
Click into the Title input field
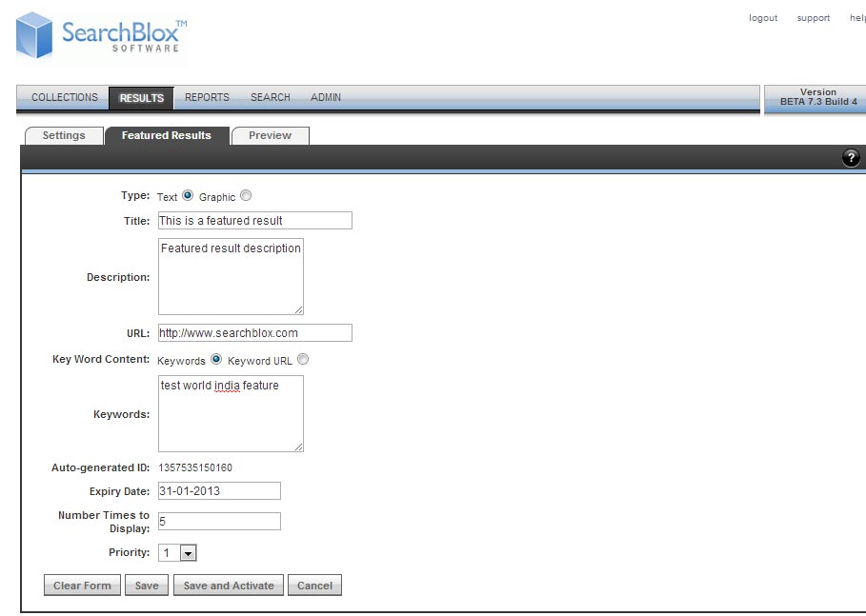pos(255,221)
